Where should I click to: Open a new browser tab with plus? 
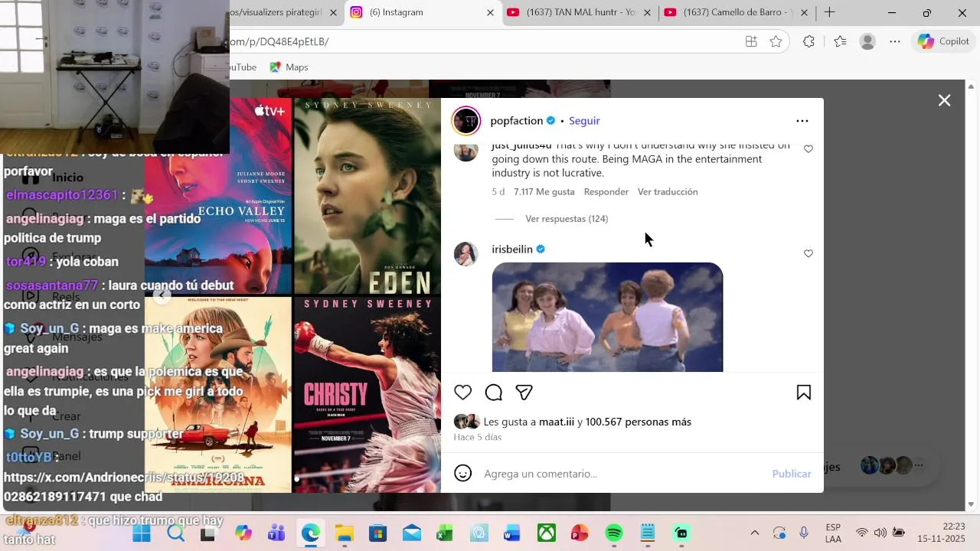829,12
